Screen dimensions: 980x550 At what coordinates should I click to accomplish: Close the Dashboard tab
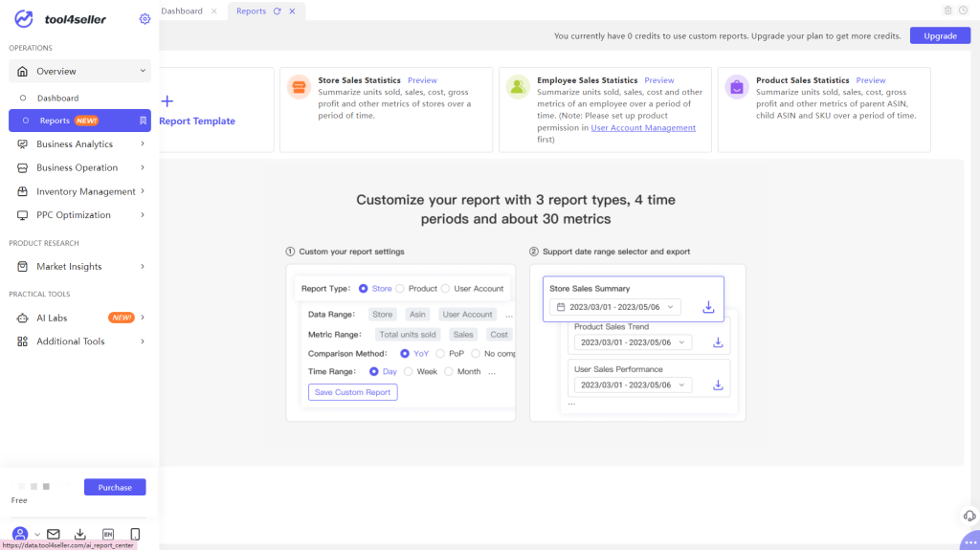point(213,11)
